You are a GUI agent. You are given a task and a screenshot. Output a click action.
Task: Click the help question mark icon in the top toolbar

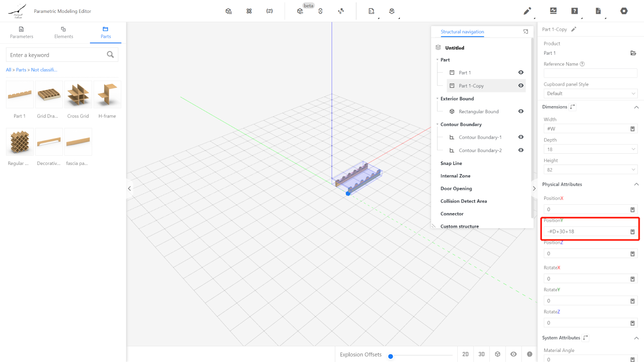pos(574,11)
